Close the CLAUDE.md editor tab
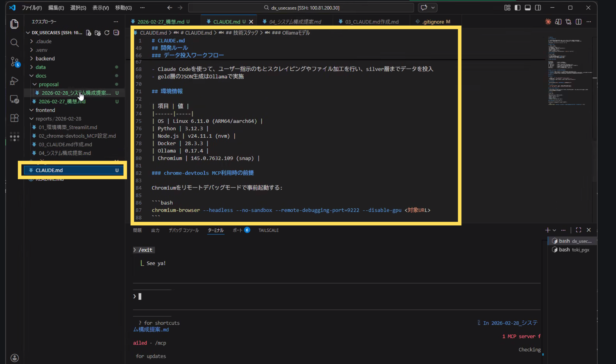Screen dimensions: 616x364 tap(251, 22)
